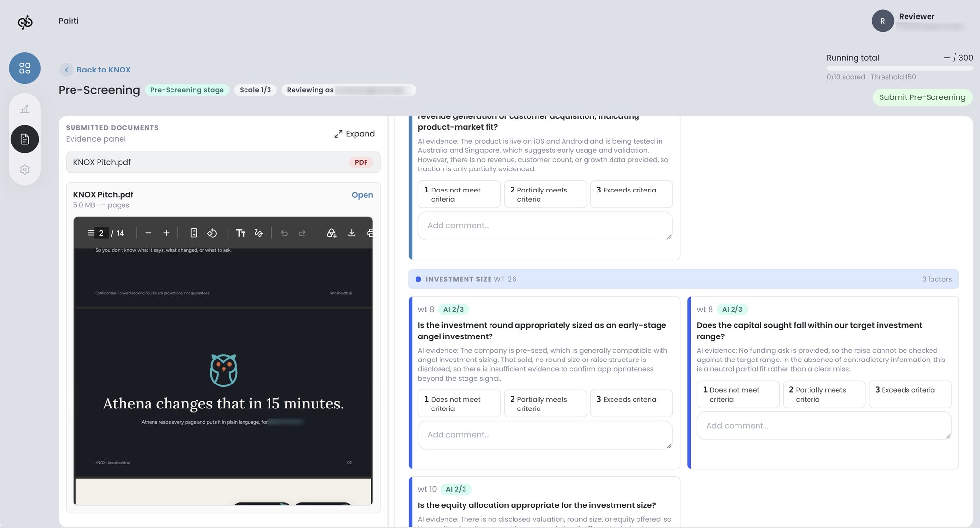Open the analytics chart icon in sidebar
This screenshot has width=980, height=528.
pyautogui.click(x=24, y=109)
